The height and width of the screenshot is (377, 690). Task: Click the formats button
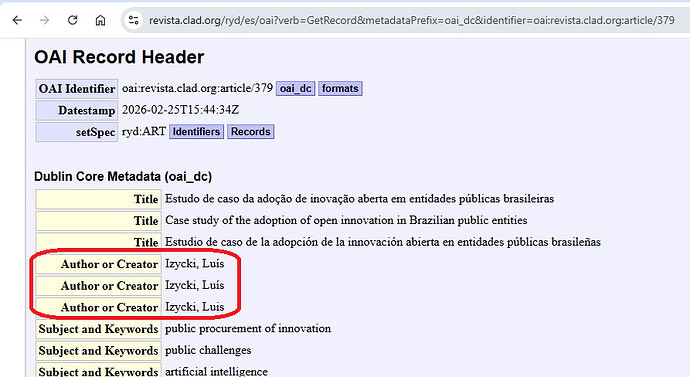[x=340, y=88]
